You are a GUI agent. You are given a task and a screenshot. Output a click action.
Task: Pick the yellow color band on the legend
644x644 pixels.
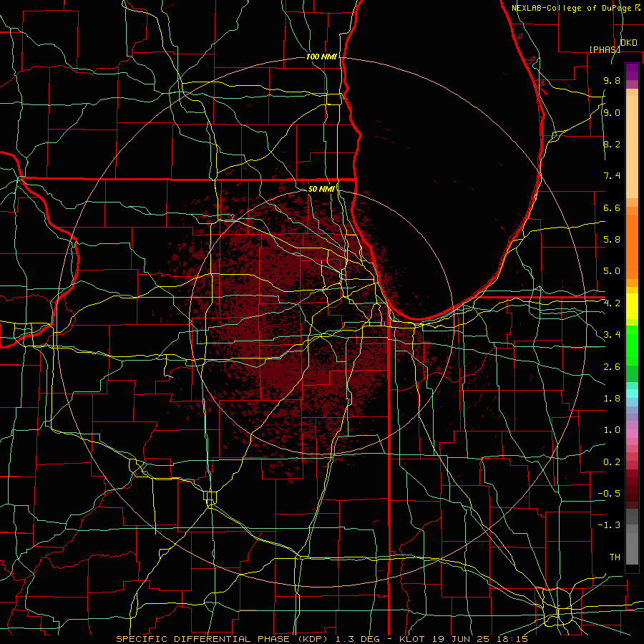(x=632, y=306)
